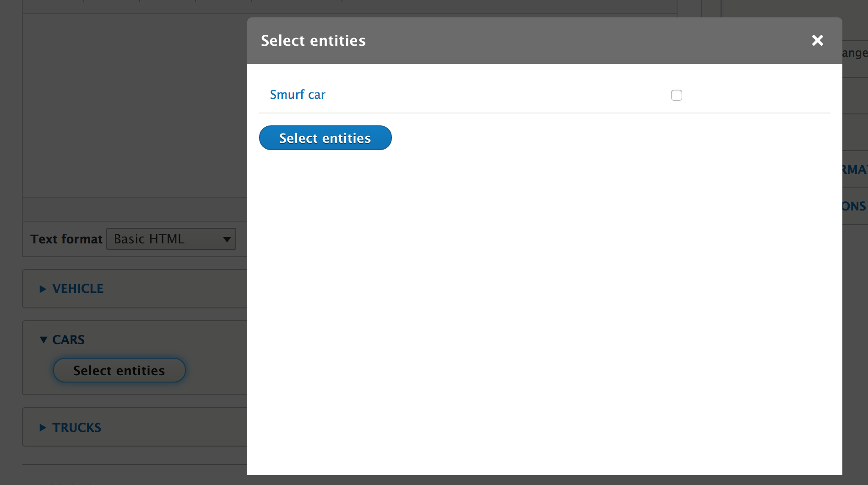The height and width of the screenshot is (485, 868).
Task: Click the partially hidden 'ONS' sidebar heading
Action: click(854, 206)
